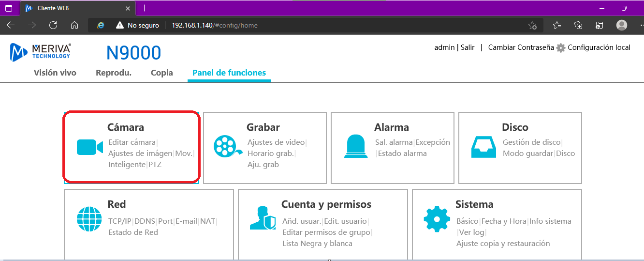Click the Salir logout link

pos(468,47)
